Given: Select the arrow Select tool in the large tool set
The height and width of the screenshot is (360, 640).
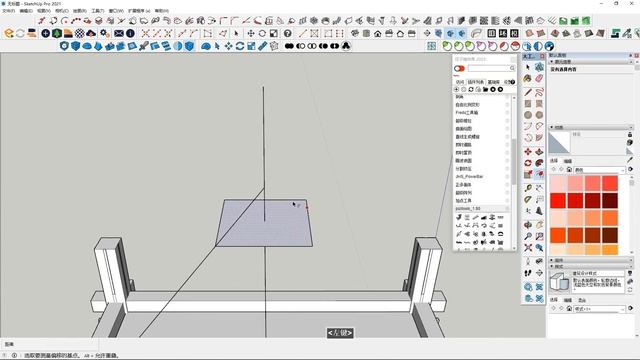Looking at the screenshot, I should [528, 67].
